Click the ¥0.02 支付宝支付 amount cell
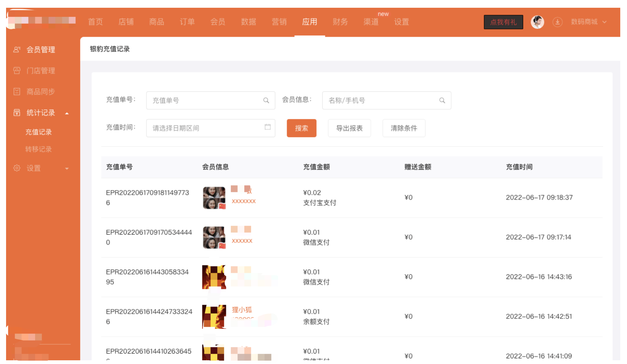The height and width of the screenshot is (364, 627). [319, 198]
